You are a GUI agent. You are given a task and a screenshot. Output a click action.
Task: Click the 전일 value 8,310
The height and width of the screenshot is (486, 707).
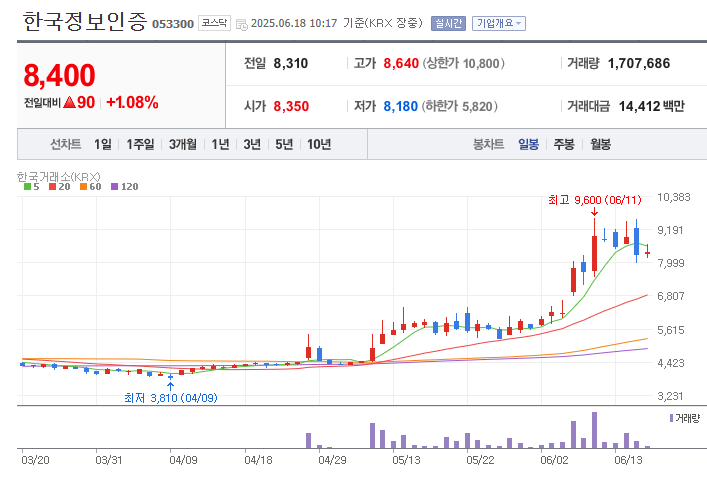pyautogui.click(x=291, y=64)
